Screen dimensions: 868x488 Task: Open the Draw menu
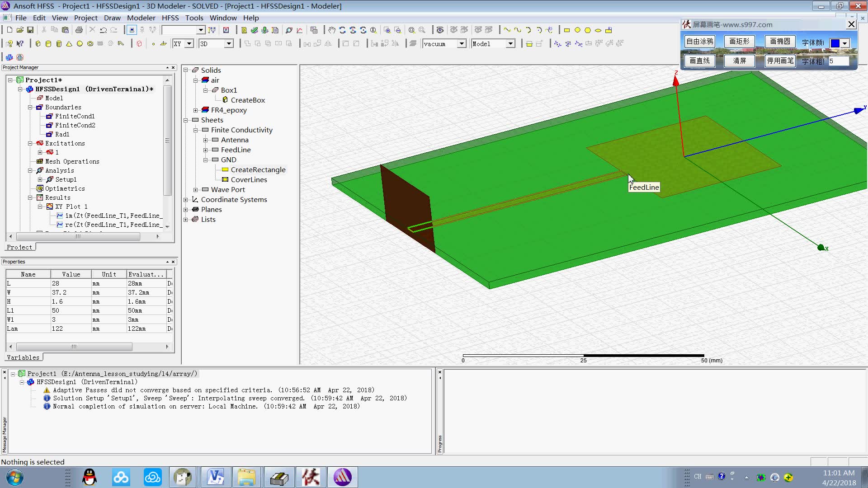112,17
